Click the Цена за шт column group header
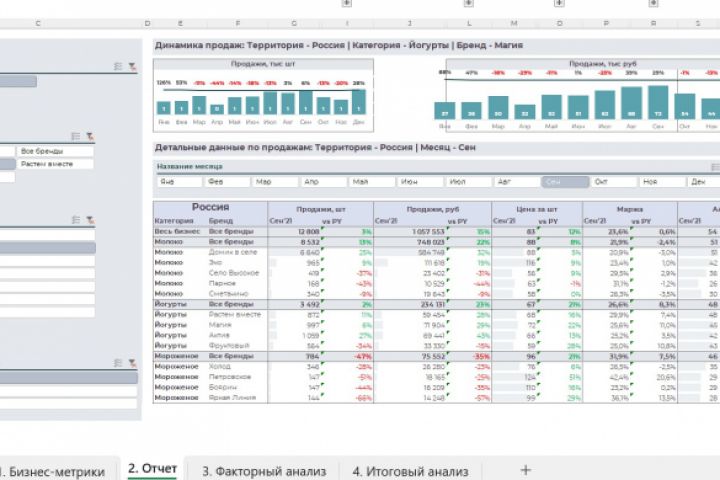This screenshot has width=720, height=480. click(537, 209)
